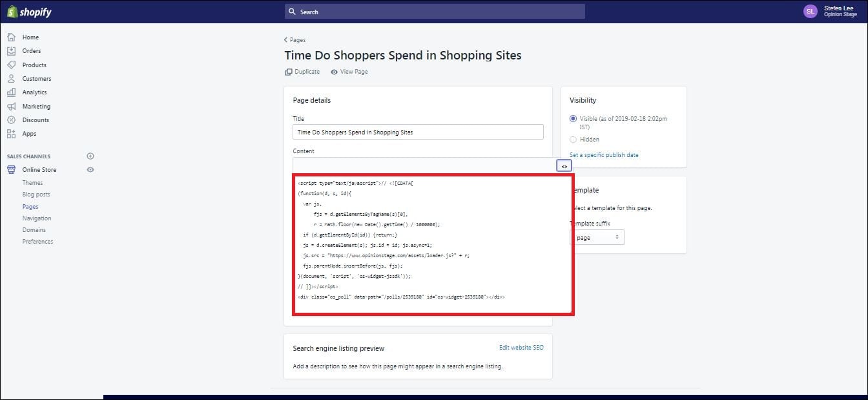Go to Pages under Online Store

coord(30,207)
